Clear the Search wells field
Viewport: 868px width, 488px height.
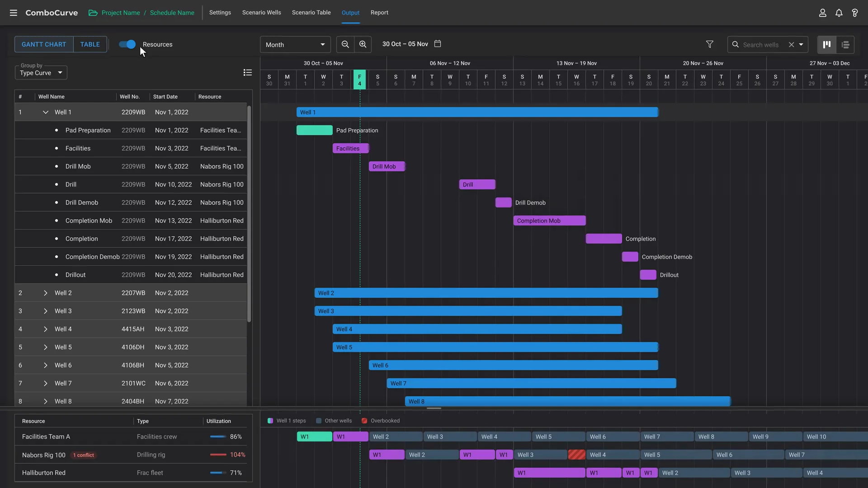point(791,45)
